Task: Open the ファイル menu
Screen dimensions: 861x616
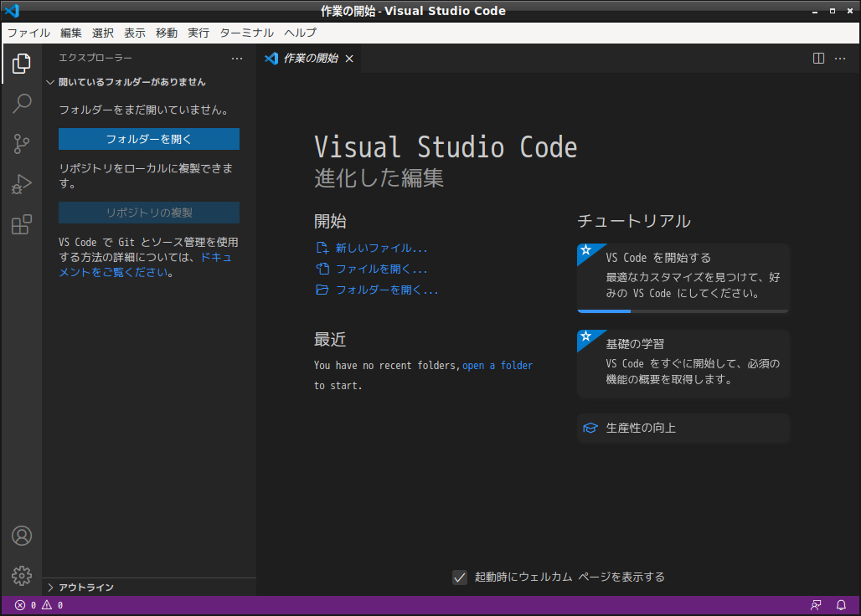Action: 28,33
